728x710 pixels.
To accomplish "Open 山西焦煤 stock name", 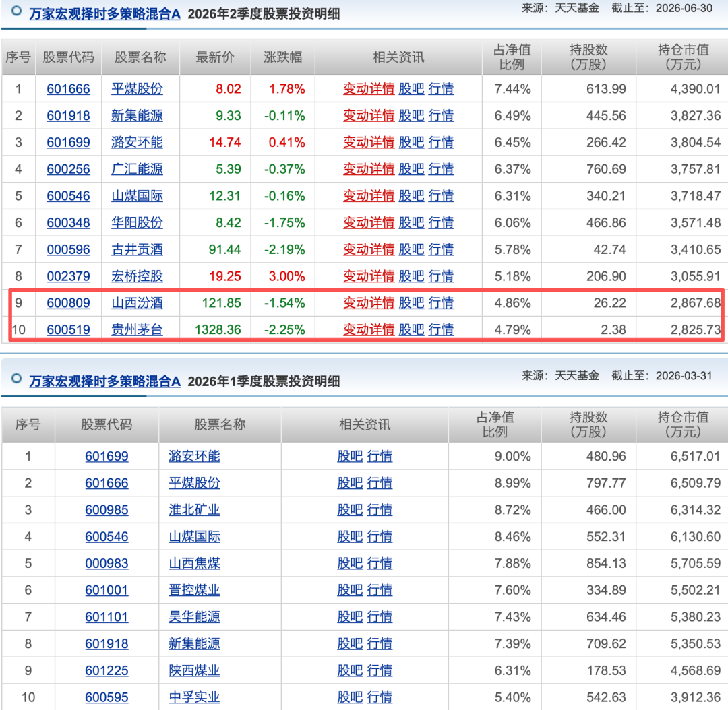I will click(x=194, y=563).
